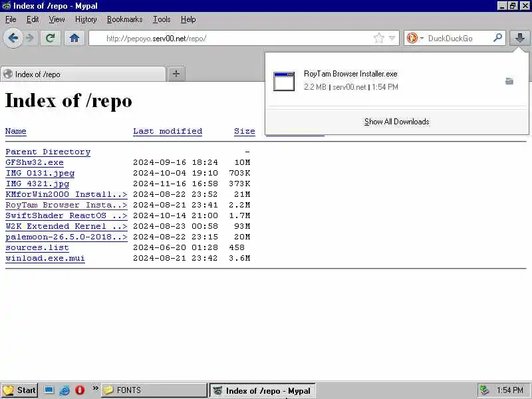Open the Help menu

point(188,19)
